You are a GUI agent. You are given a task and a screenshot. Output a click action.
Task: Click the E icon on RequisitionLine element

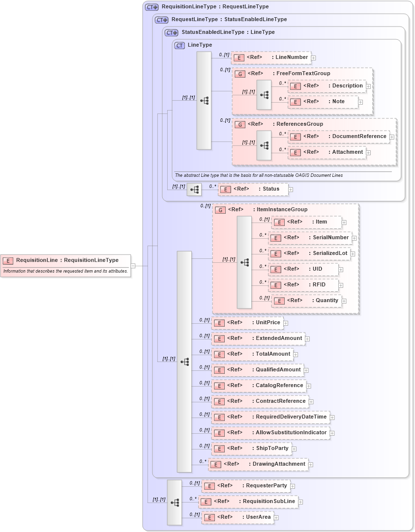(x=8, y=260)
